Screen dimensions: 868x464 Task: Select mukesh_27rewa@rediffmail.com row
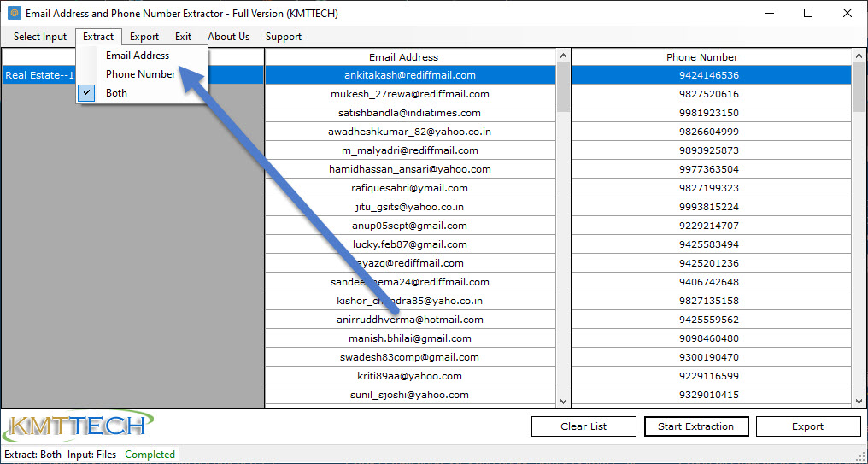tap(410, 94)
